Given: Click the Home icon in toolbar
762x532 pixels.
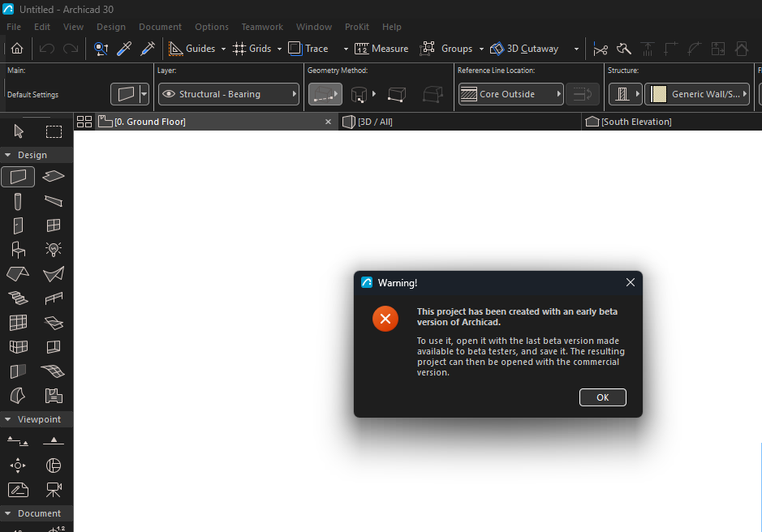Looking at the screenshot, I should coord(17,49).
